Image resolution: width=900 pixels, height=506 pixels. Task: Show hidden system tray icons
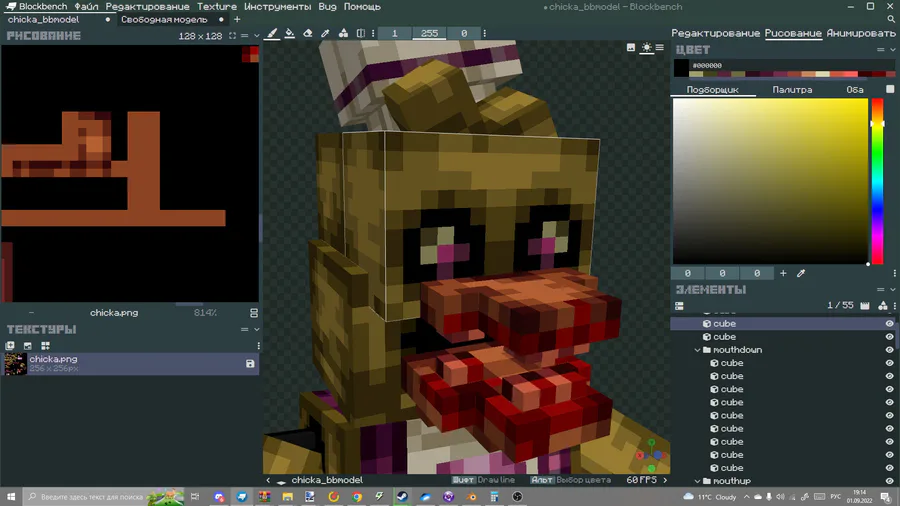click(746, 497)
